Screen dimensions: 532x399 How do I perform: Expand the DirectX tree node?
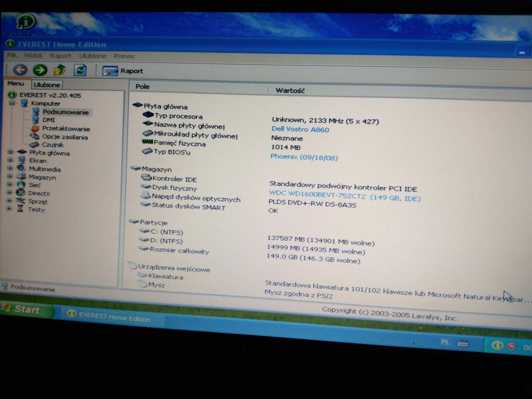tap(9, 192)
